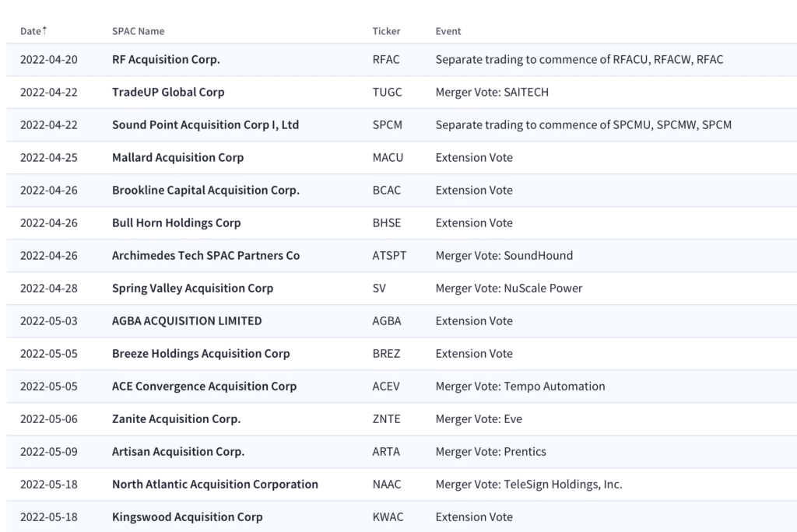Click event 'Merger Vote: SAITECH'
This screenshot has height=532, width=797.
(x=492, y=92)
